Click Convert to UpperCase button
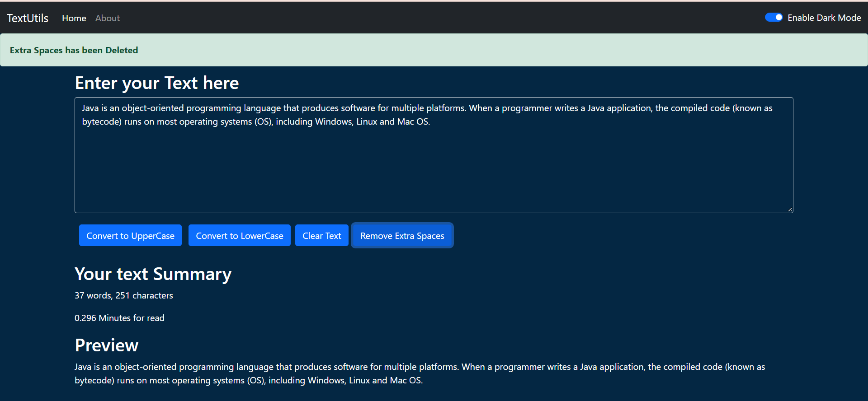868x401 pixels. pos(130,235)
